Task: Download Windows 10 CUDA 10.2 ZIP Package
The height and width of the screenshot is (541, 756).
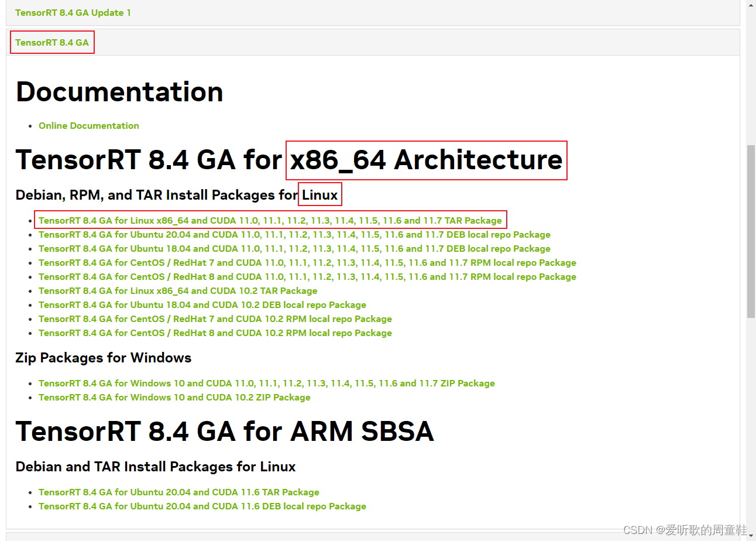Action: tap(174, 397)
